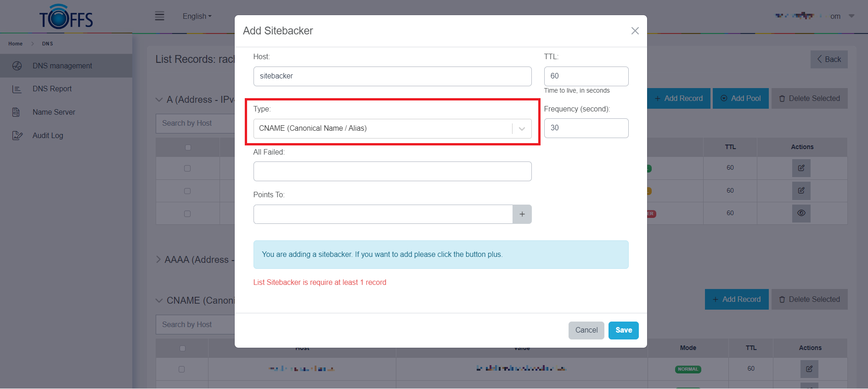Check the first A record row checkbox
This screenshot has width=868, height=389.
[187, 168]
